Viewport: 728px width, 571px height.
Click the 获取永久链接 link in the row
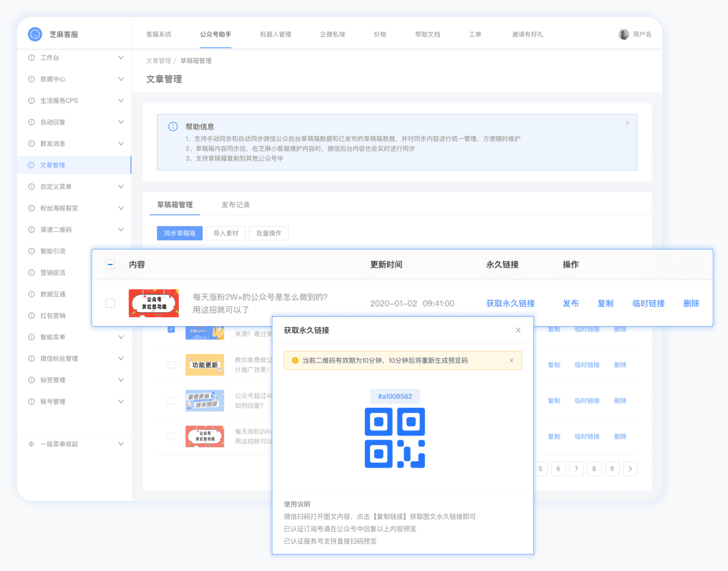[x=511, y=304]
